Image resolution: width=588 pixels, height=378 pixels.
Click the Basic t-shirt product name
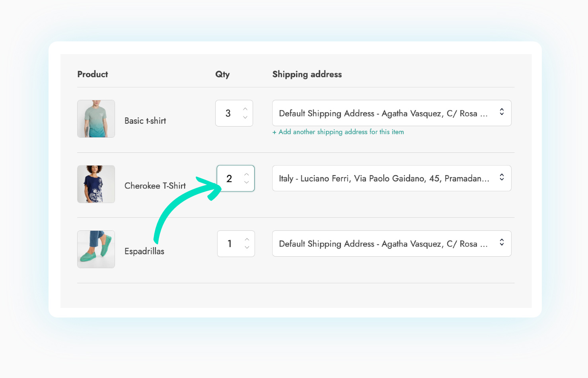click(145, 121)
